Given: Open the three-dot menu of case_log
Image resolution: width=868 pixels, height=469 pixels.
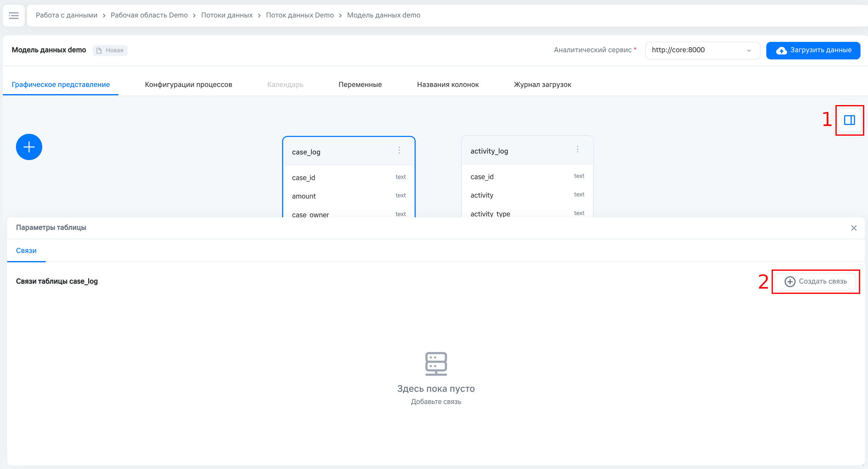Looking at the screenshot, I should 399,150.
